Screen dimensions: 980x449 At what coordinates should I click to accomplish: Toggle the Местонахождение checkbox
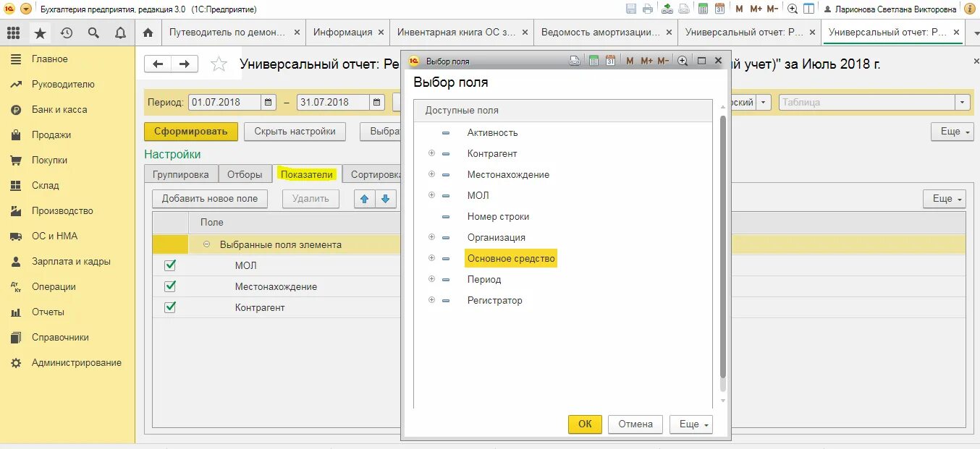170,286
